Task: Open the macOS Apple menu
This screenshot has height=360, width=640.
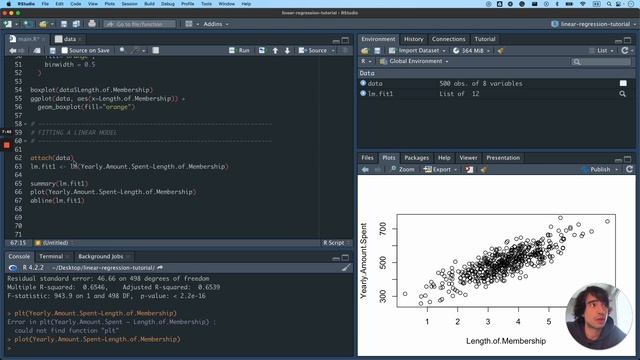Action: 8,4
